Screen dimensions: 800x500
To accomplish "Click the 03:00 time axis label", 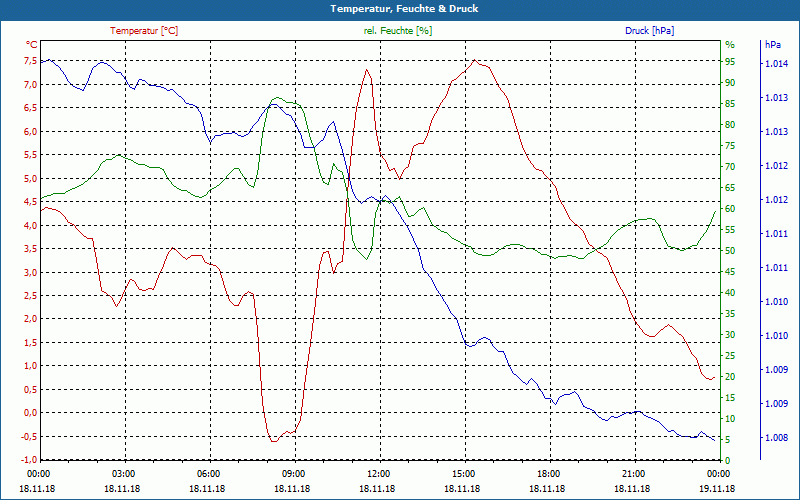I will [x=122, y=473].
